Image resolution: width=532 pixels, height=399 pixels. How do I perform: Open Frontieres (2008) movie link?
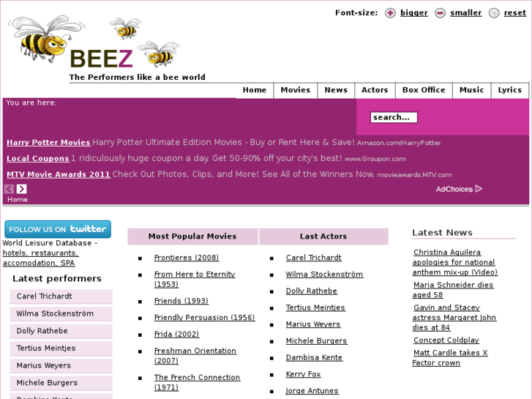(187, 258)
